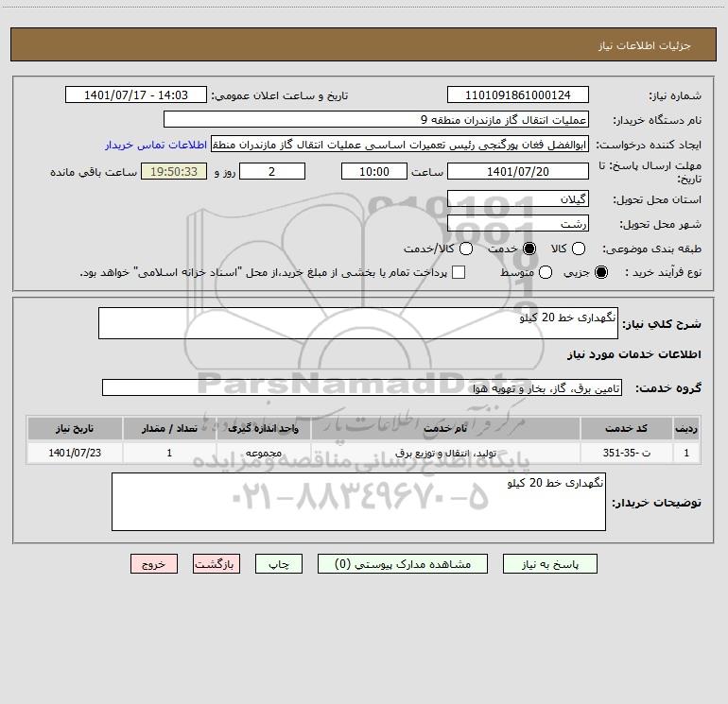
Task: Click the remaining time field 19:50:33
Action: (x=174, y=171)
